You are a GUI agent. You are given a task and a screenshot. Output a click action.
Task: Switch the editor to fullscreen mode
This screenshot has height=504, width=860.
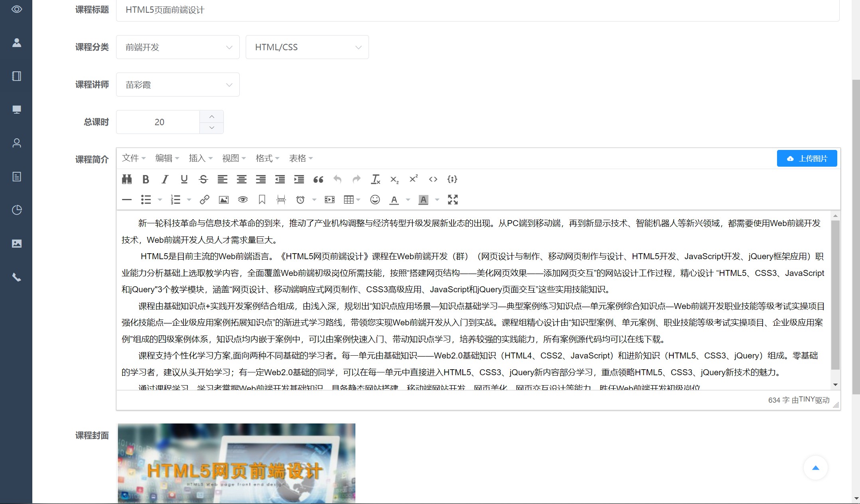coord(453,200)
